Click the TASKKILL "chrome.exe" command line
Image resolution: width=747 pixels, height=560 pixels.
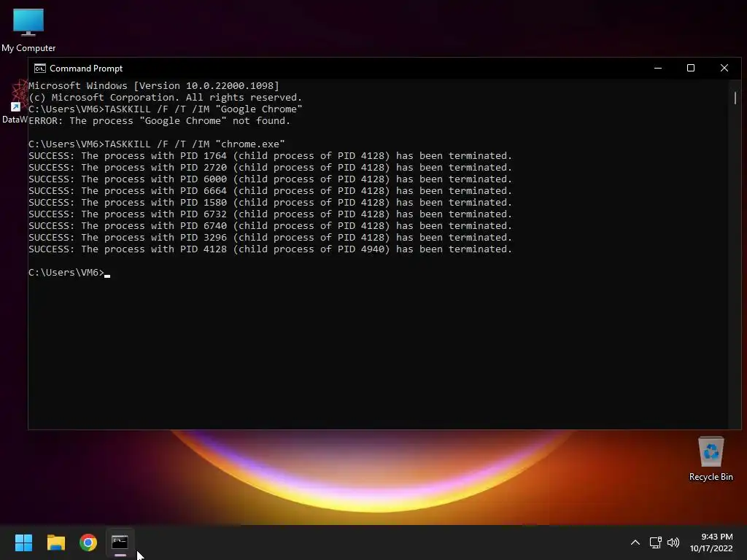coord(157,144)
